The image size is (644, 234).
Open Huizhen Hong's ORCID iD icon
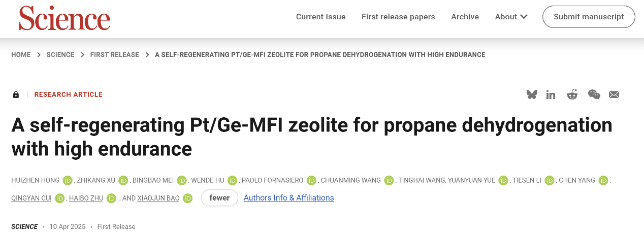tap(68, 180)
